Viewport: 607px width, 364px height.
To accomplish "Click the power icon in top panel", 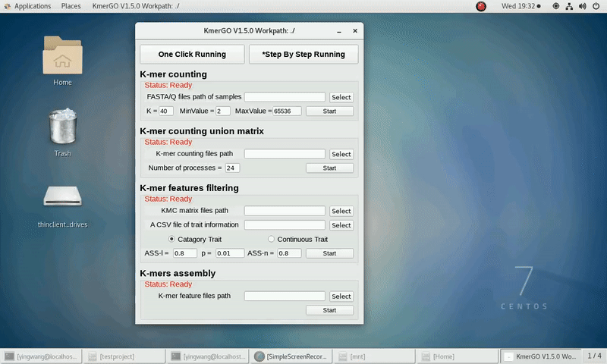I will coord(596,6).
